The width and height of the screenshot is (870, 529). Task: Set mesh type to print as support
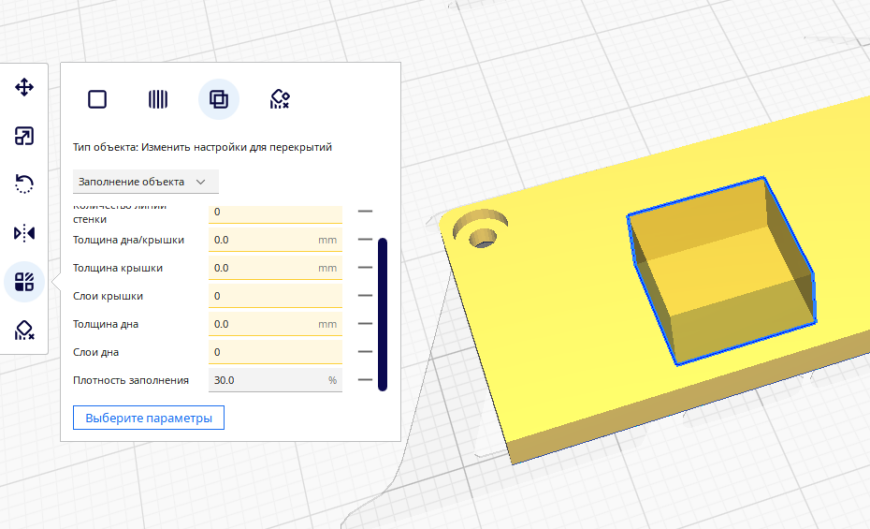[x=158, y=99]
